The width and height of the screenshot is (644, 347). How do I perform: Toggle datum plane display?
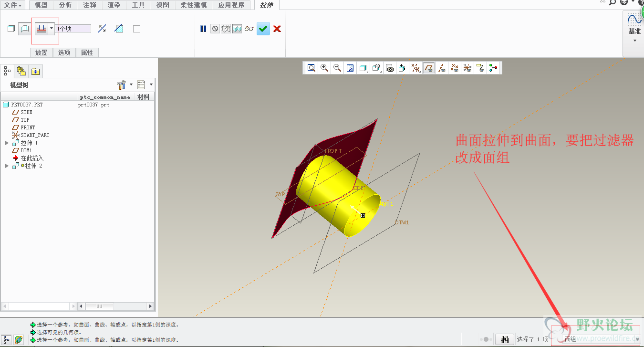click(429, 68)
